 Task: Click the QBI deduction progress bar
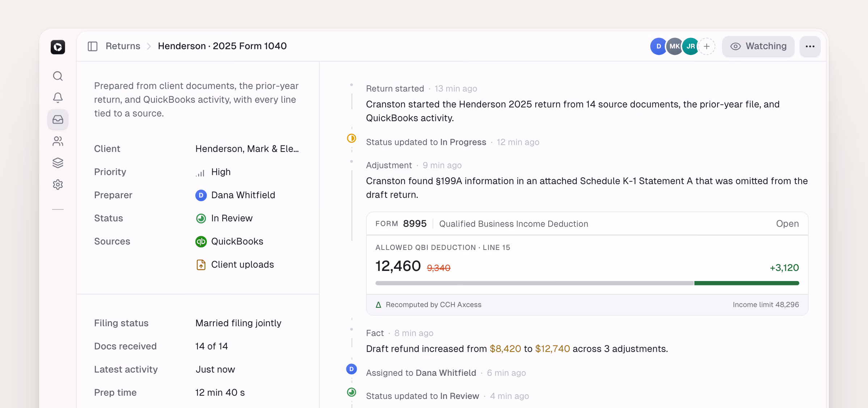click(x=587, y=283)
